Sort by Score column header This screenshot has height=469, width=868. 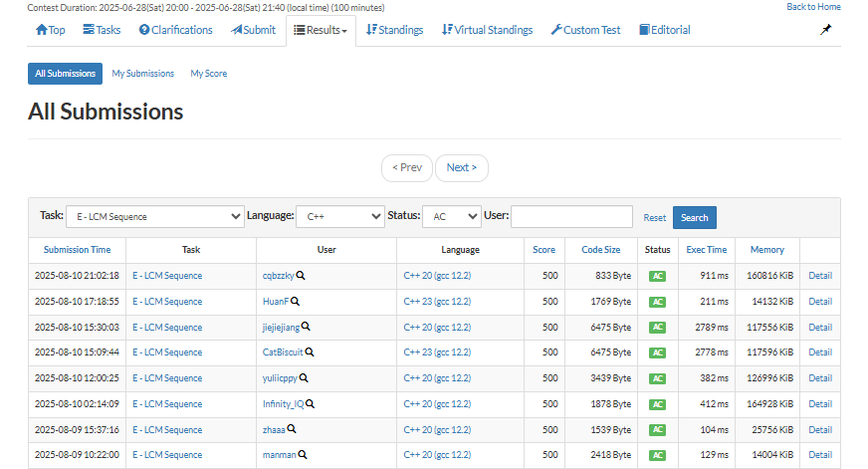543,250
